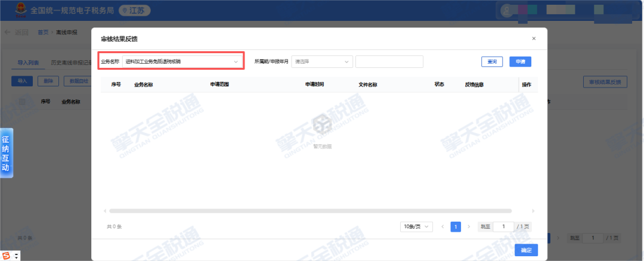
Task: Click the tax bureau emblem logo
Action: pos(20,11)
